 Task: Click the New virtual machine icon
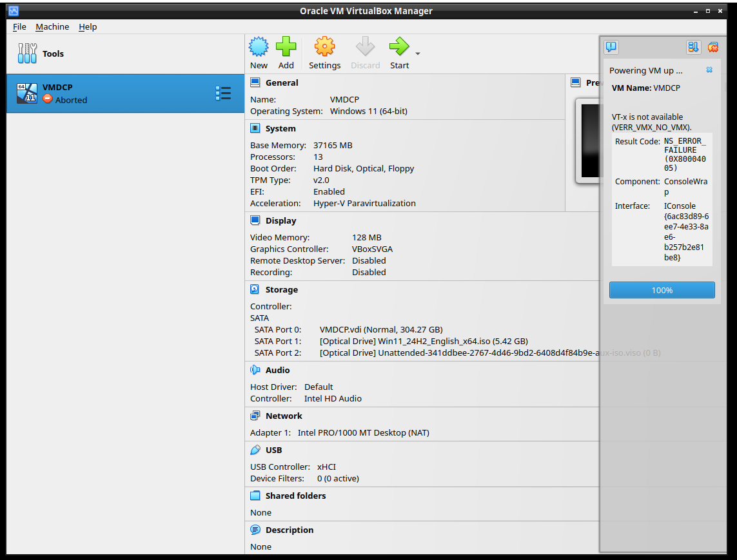[259, 47]
